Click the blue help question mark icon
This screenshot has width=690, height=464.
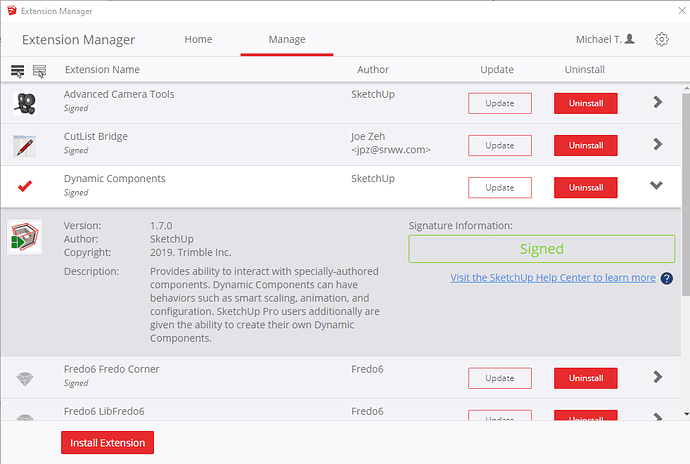[x=667, y=278]
